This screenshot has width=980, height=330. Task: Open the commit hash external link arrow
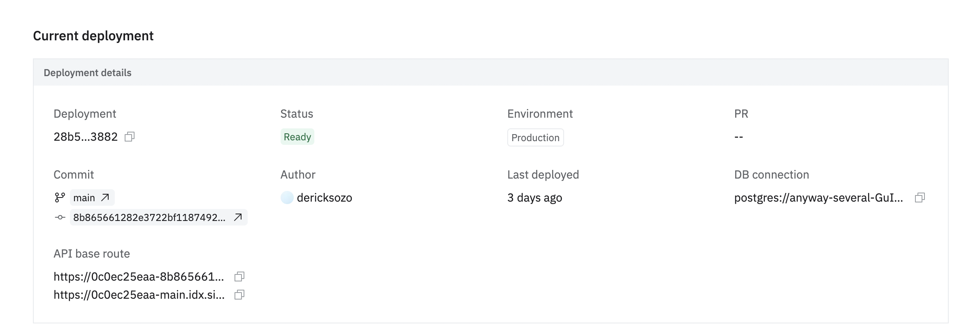[x=238, y=217]
